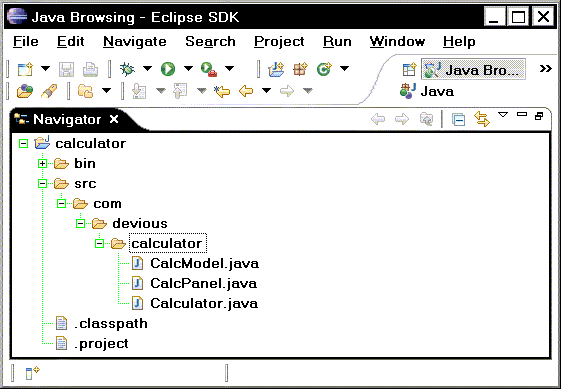Open the New wizard dropdown arrow
The width and height of the screenshot is (561, 389).
(x=45, y=68)
